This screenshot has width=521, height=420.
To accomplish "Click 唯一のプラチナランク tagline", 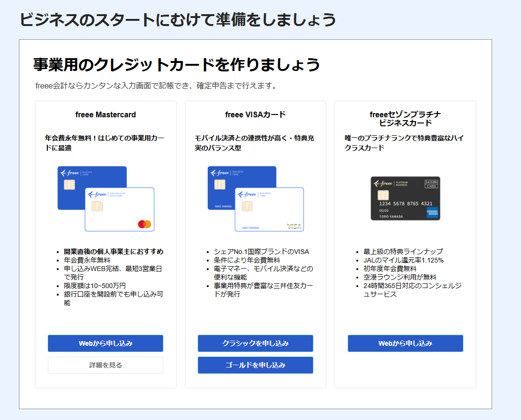I will point(404,143).
